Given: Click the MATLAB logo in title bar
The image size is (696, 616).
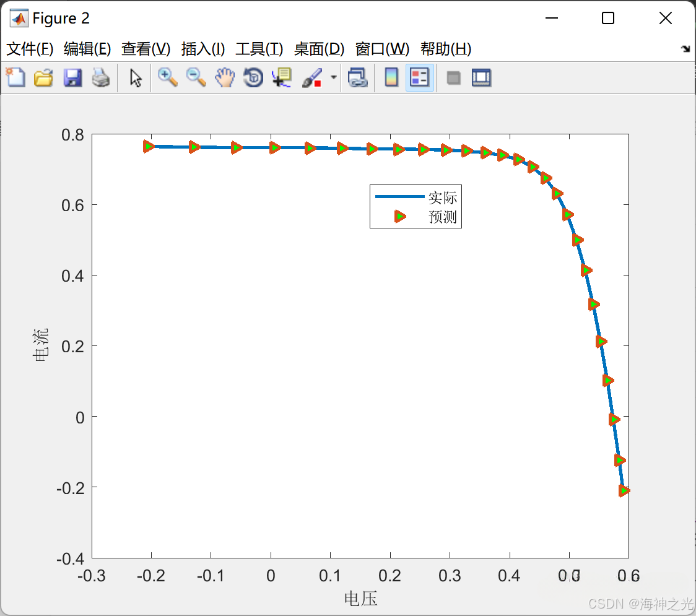Looking at the screenshot, I should (x=19, y=18).
